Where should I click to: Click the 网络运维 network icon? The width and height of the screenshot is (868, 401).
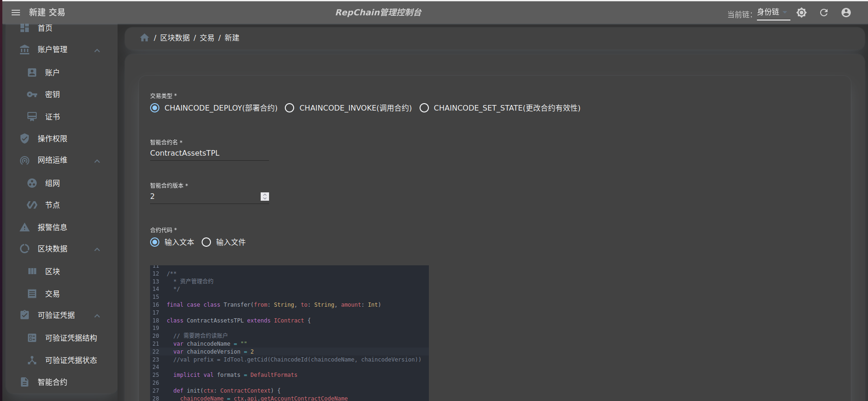[x=25, y=160]
